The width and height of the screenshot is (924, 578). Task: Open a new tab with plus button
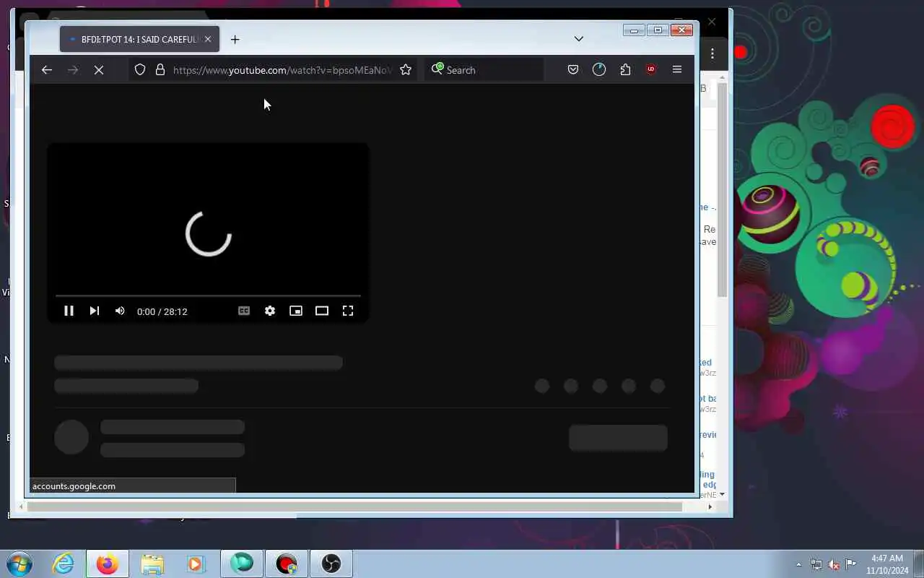click(235, 40)
